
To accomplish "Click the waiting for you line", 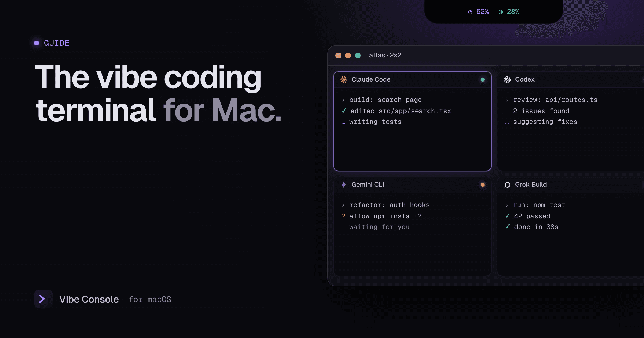I will point(379,227).
